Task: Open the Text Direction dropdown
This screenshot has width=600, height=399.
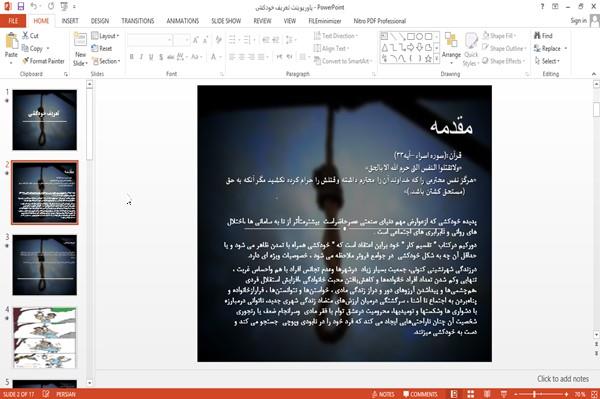Action: click(336, 36)
